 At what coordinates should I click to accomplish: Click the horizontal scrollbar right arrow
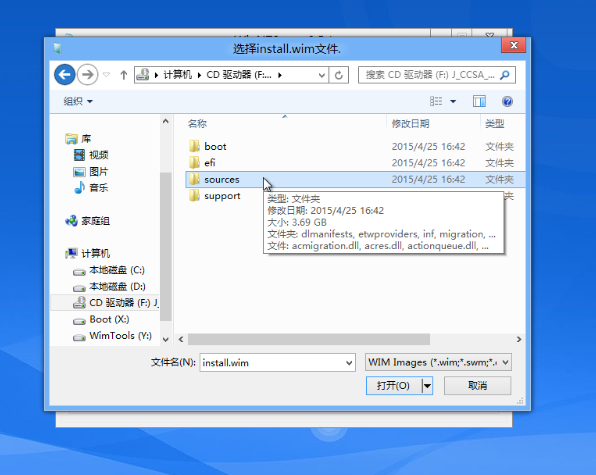click(519, 339)
